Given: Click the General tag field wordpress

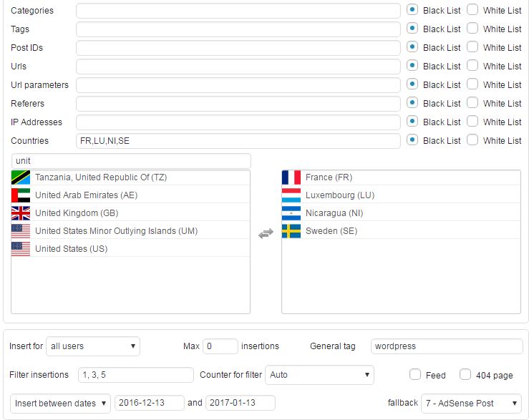Looking at the screenshot, I should (447, 346).
